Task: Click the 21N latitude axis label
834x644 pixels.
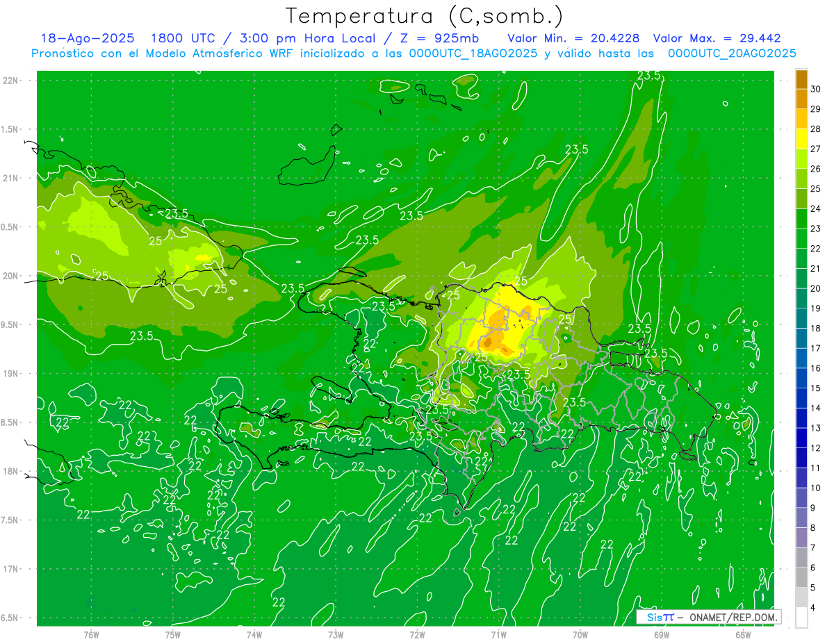Action: pos(10,178)
